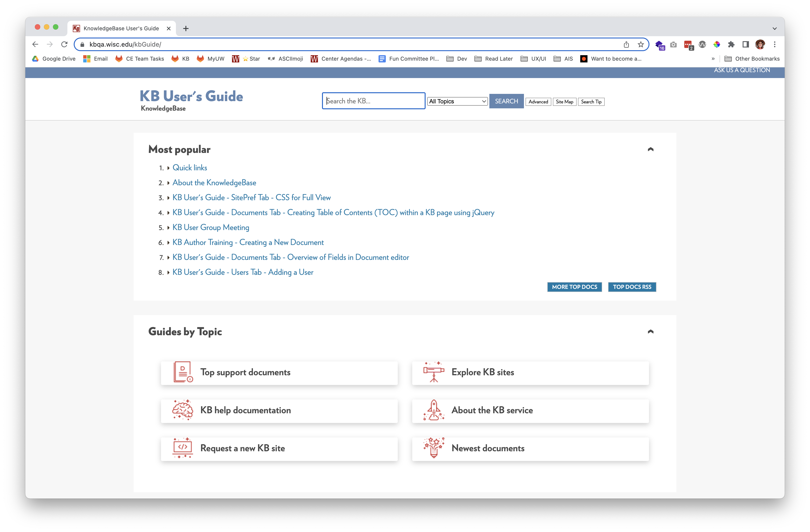Open Users Tab - Adding a User link

243,272
